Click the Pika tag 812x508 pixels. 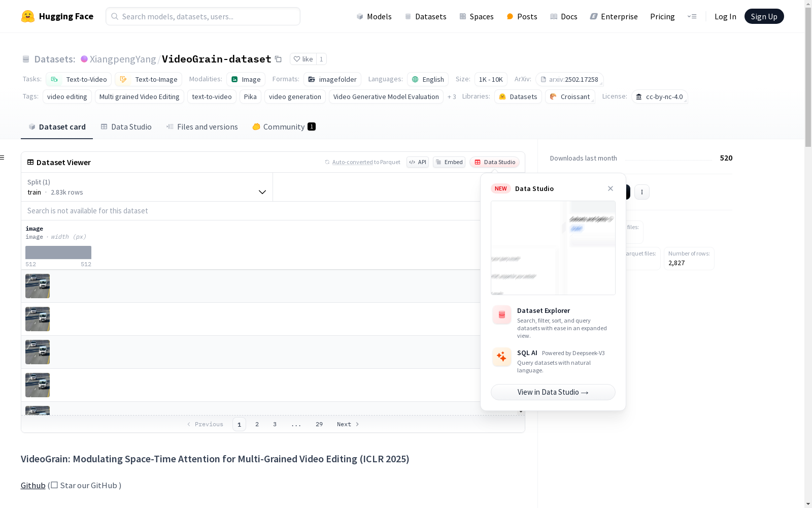pos(250,97)
